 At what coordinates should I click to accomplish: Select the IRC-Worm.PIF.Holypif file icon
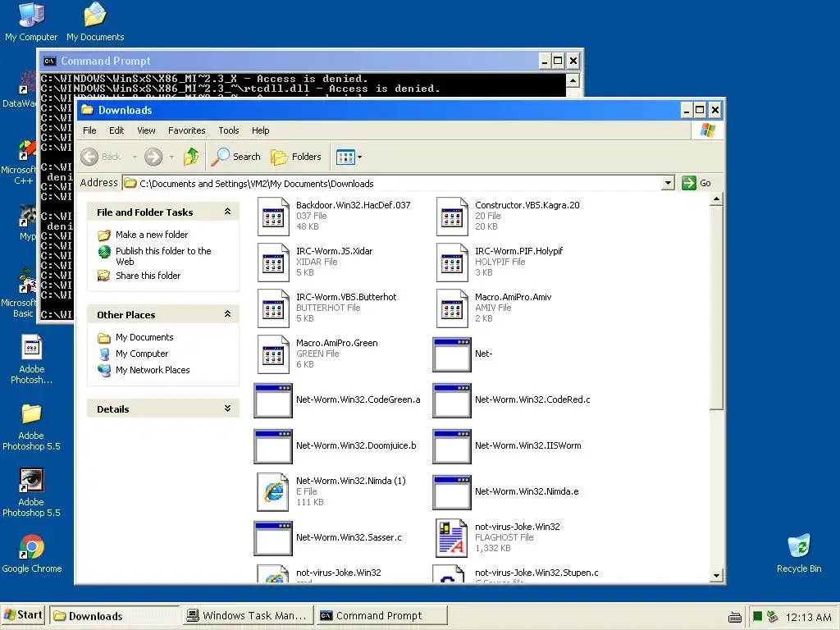point(452,262)
